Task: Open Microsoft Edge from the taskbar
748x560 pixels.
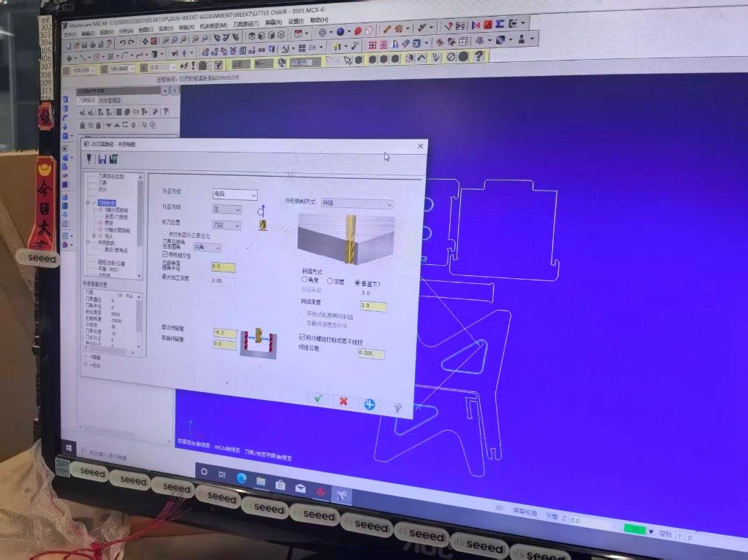Action: pos(242,478)
